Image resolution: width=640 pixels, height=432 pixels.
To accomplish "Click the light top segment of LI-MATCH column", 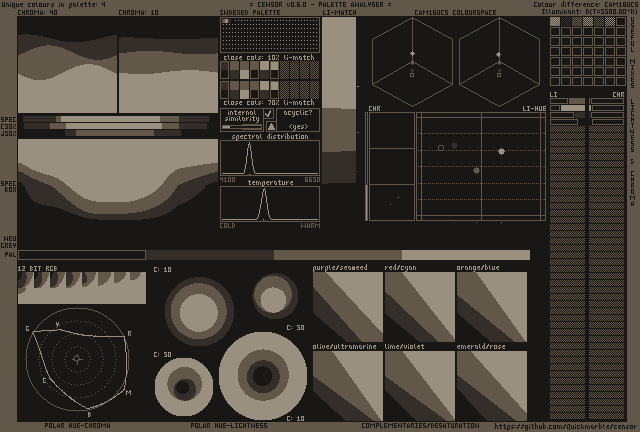I will pyautogui.click(x=339, y=63).
